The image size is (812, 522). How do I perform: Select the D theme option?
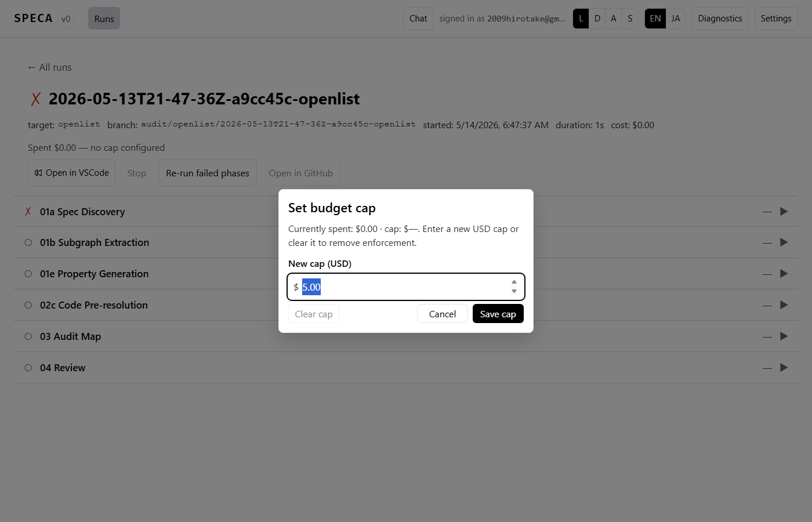click(597, 19)
